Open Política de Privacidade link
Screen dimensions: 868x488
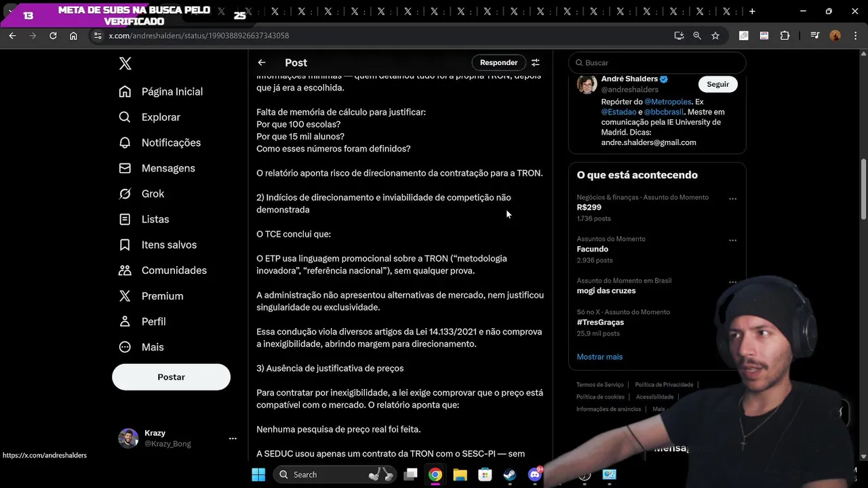point(664,385)
